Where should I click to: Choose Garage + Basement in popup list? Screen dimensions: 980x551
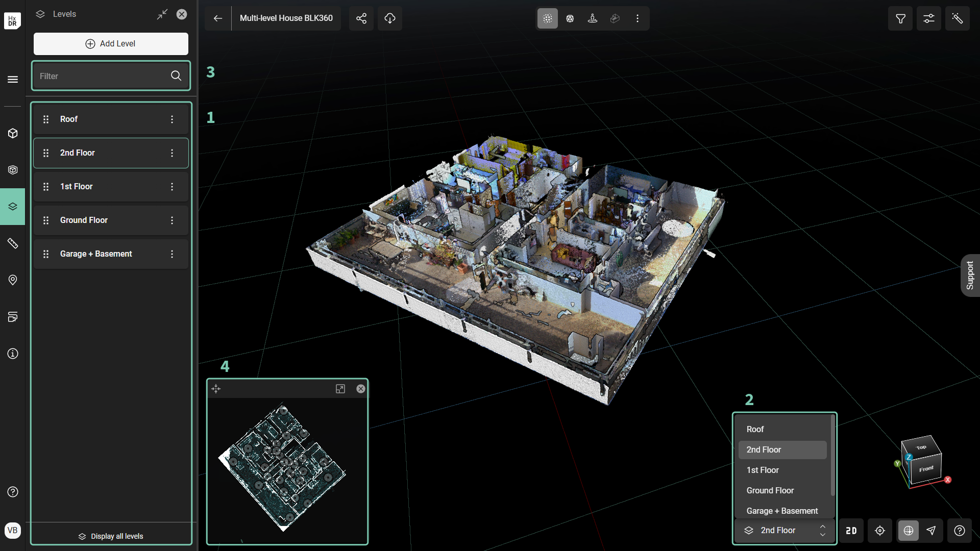(782, 511)
